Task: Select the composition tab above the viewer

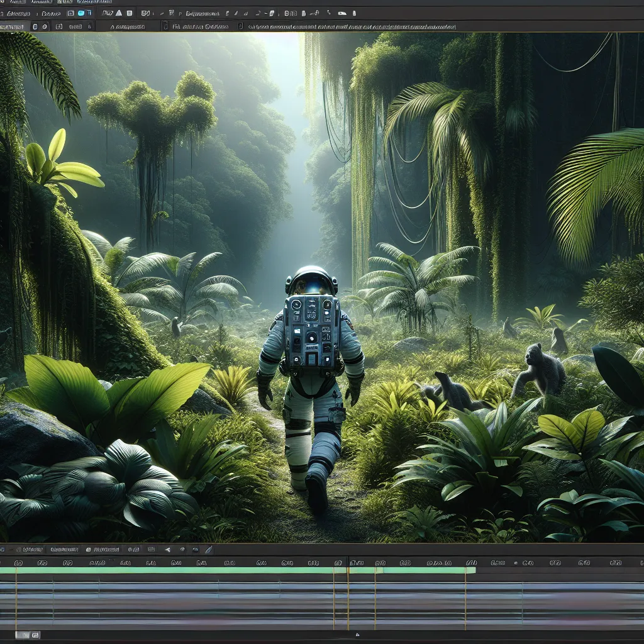Action: 14,26
